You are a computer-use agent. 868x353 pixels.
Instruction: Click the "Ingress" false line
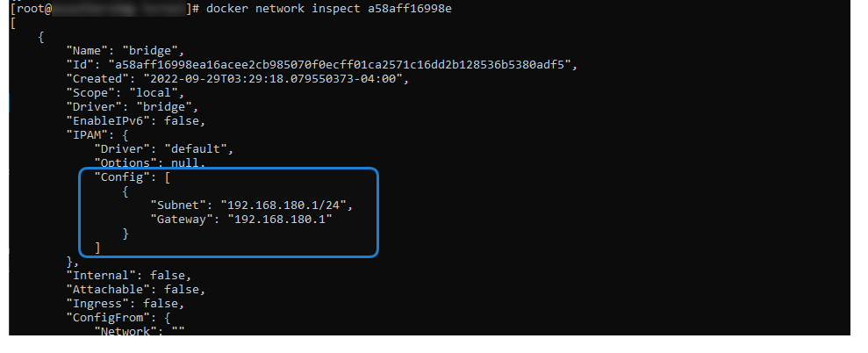(x=126, y=303)
